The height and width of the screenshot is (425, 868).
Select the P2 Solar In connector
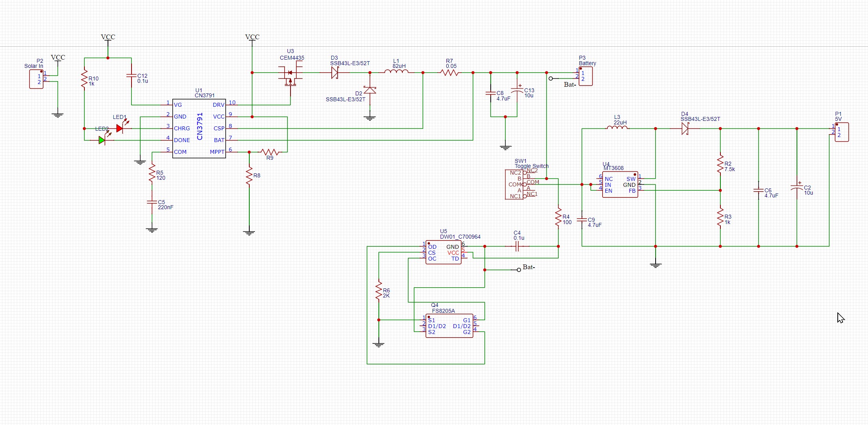click(x=36, y=79)
